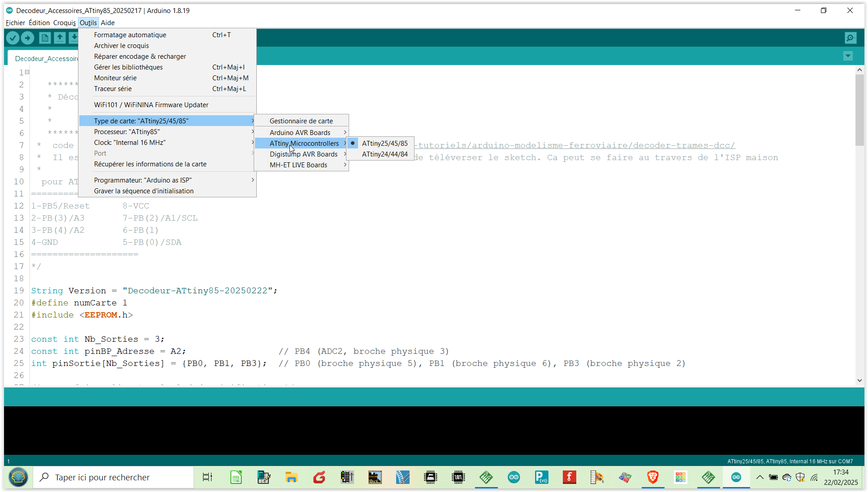Image resolution: width=868 pixels, height=492 pixels.
Task: Open the Édition menu
Action: click(39, 23)
